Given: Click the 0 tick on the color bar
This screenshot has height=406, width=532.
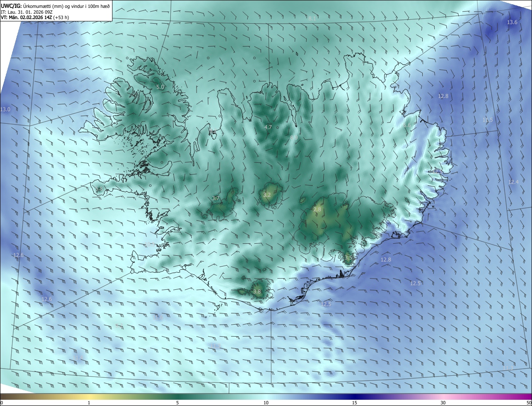Looking at the screenshot, I should [1, 403].
